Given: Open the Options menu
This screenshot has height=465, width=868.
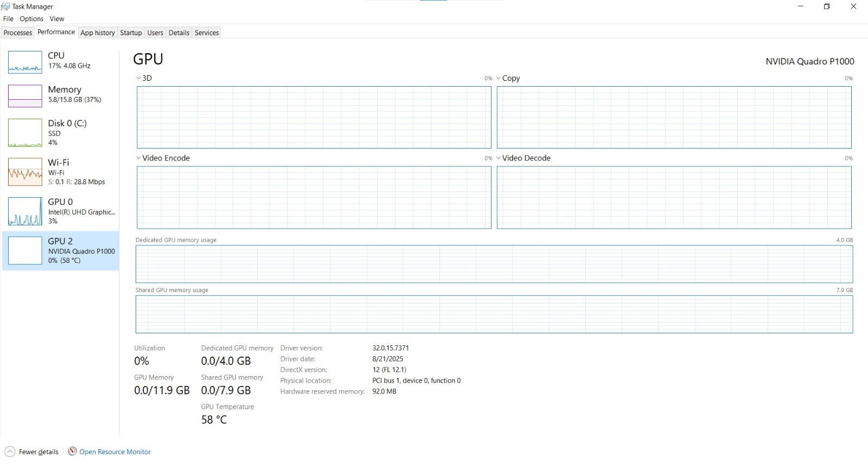Looking at the screenshot, I should (x=31, y=18).
